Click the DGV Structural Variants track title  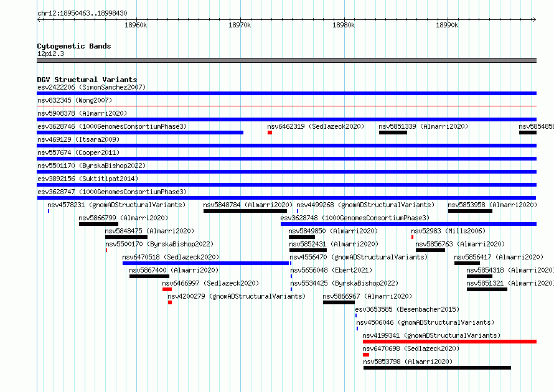87,80
